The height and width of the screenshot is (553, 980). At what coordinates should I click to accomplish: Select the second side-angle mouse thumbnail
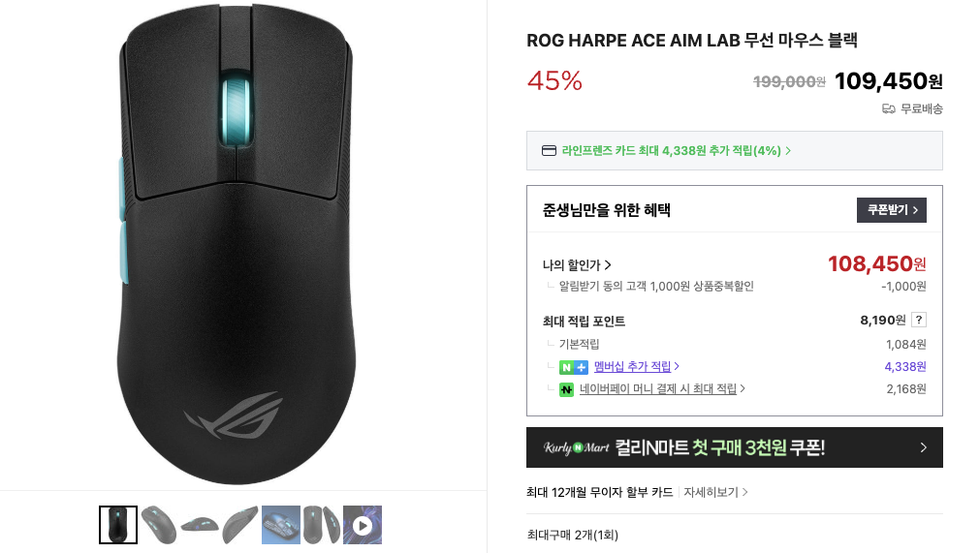click(159, 525)
